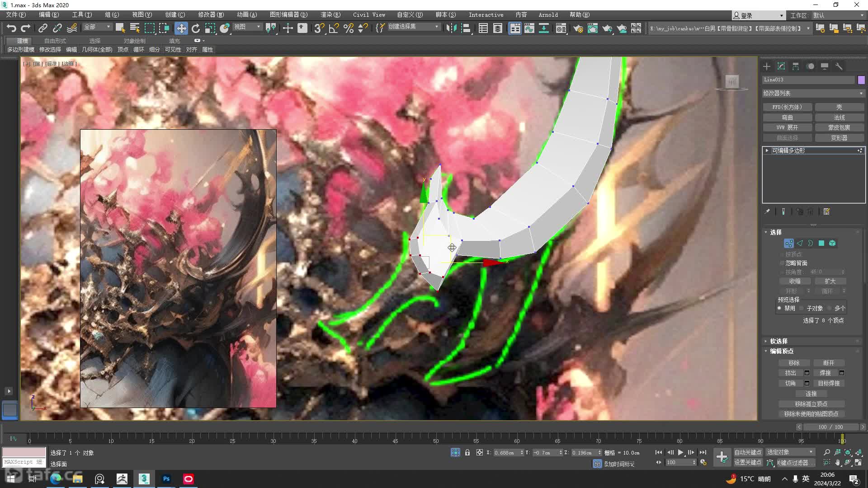Image resolution: width=868 pixels, height=488 pixels.
Task: Click the MAXScript listener pink swatch
Action: (x=24, y=452)
